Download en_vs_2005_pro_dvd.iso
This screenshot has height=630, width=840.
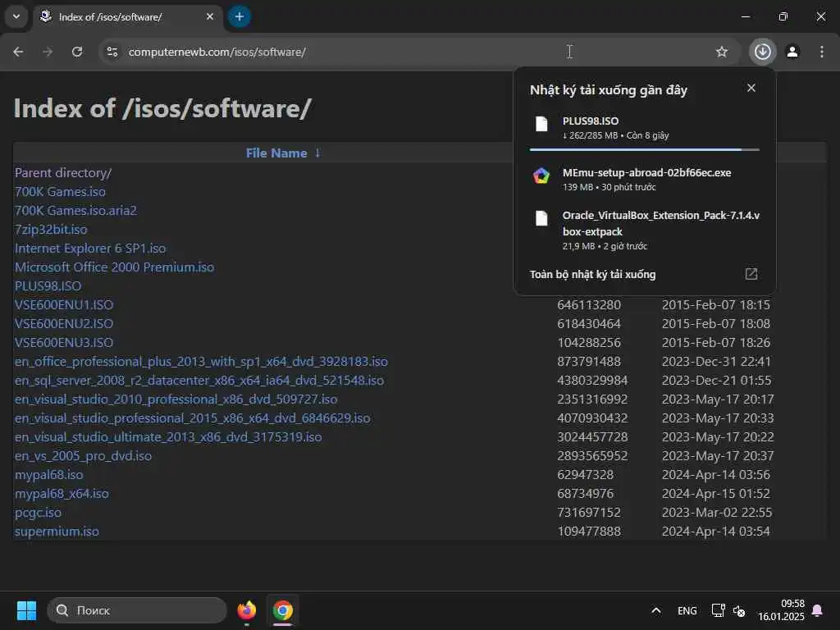(x=83, y=456)
